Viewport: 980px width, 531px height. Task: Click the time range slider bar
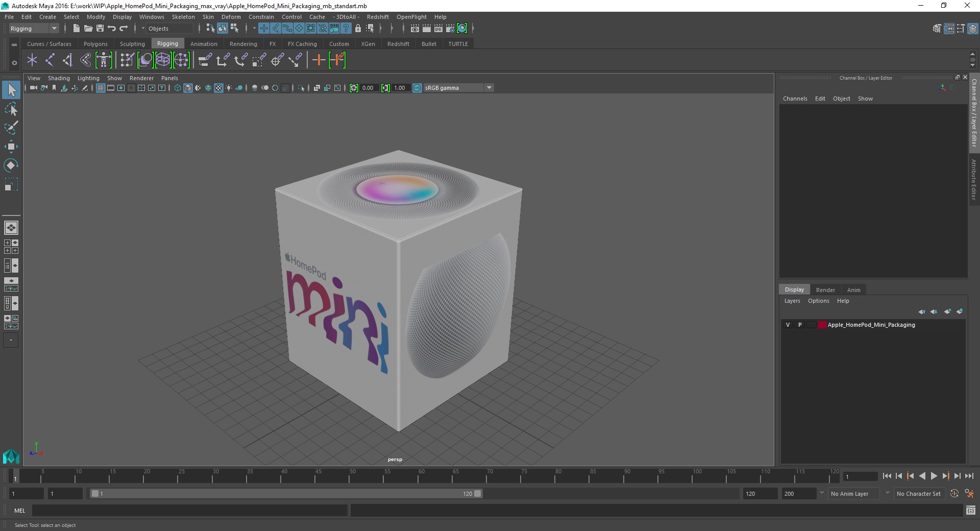pyautogui.click(x=286, y=494)
